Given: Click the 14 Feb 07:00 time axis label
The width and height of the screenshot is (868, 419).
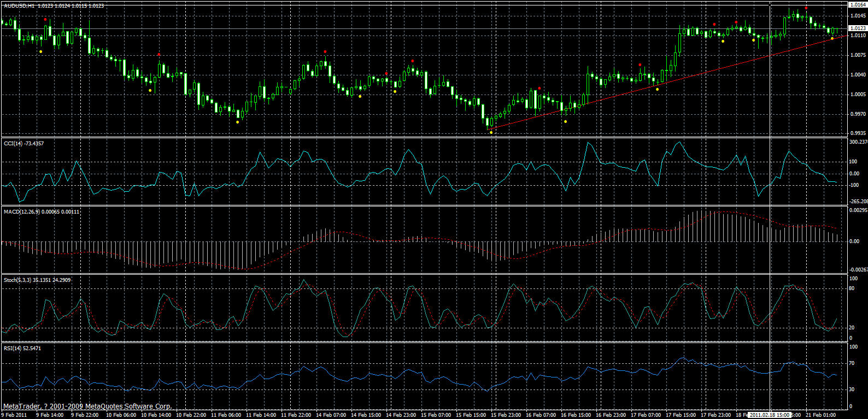Looking at the screenshot, I should click(331, 415).
